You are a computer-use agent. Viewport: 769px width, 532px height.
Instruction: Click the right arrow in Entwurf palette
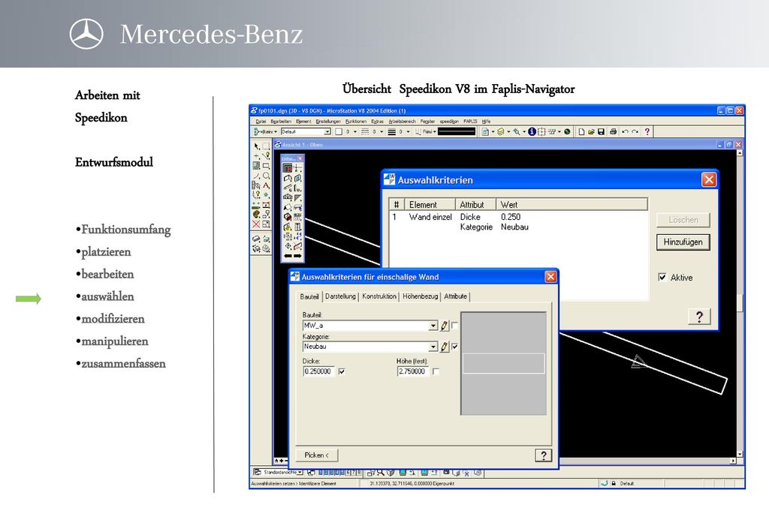(x=297, y=256)
